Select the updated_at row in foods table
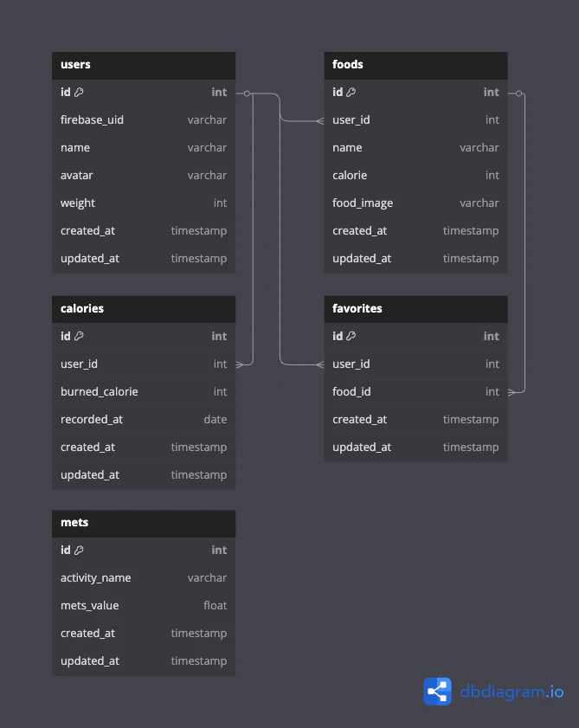This screenshot has height=728, width=579. pos(415,259)
